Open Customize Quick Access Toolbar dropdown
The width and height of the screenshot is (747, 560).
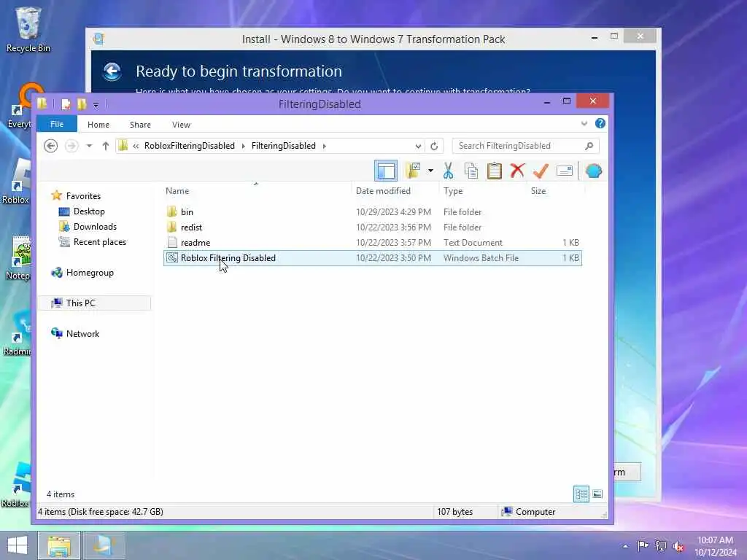pos(96,105)
